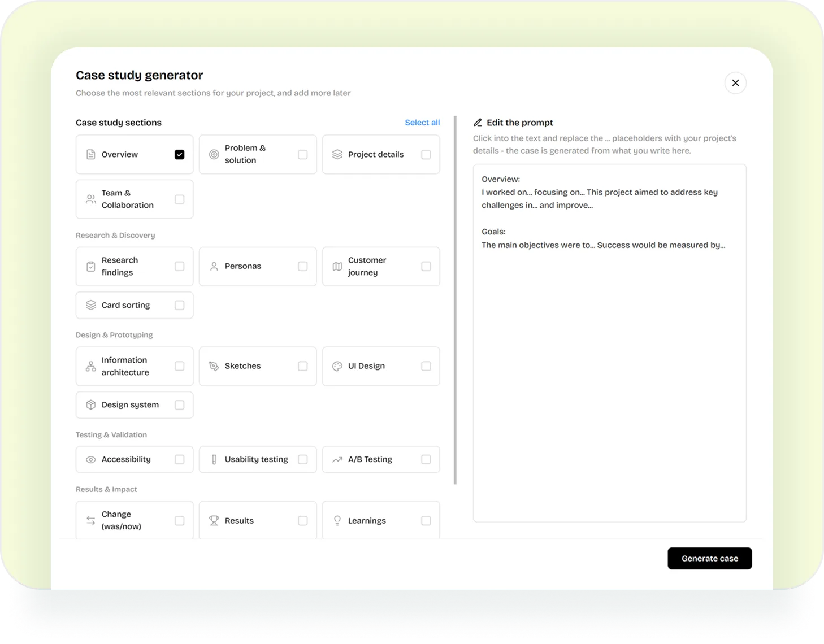Check the Design system checkbox

180,405
